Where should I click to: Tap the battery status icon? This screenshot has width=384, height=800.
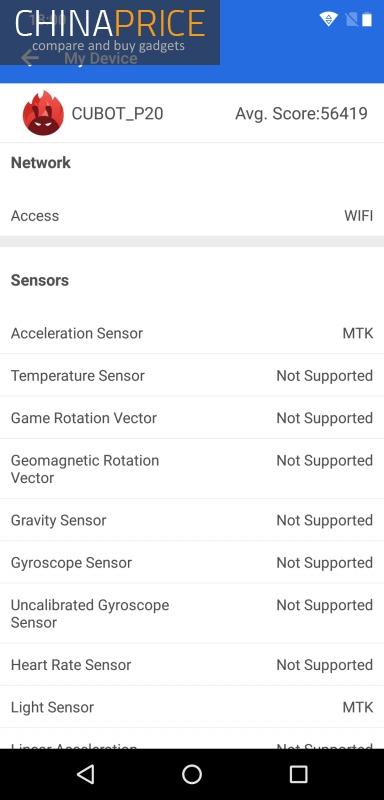click(367, 19)
